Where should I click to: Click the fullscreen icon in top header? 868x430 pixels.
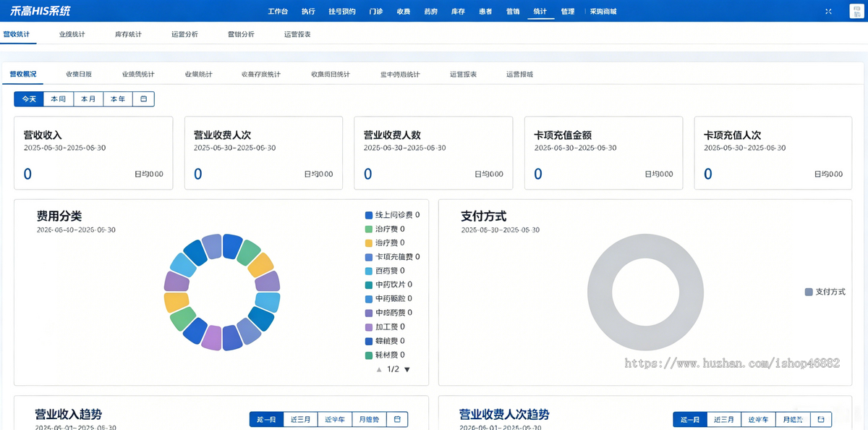[828, 12]
